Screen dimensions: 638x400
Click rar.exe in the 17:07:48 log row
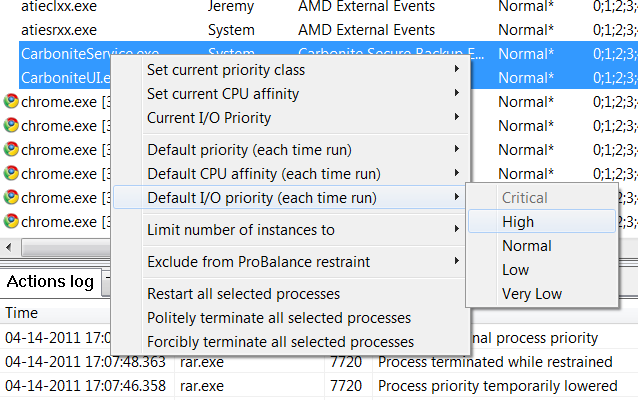click(x=202, y=362)
